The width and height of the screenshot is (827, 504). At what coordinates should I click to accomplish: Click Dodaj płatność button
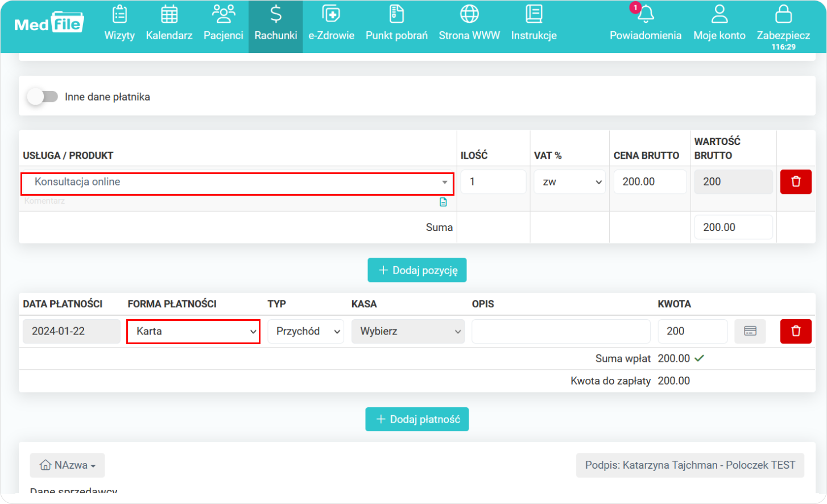417,419
